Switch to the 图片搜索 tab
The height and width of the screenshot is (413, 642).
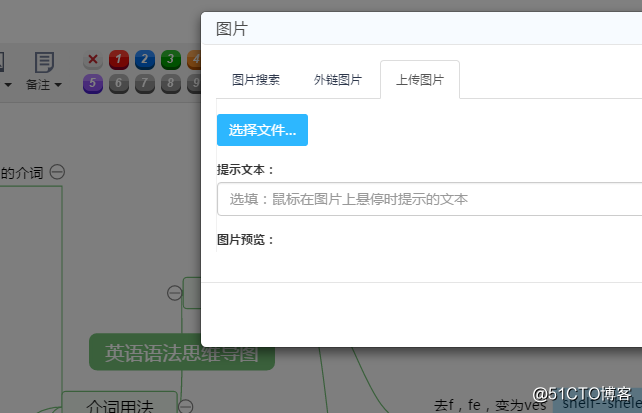pos(256,80)
